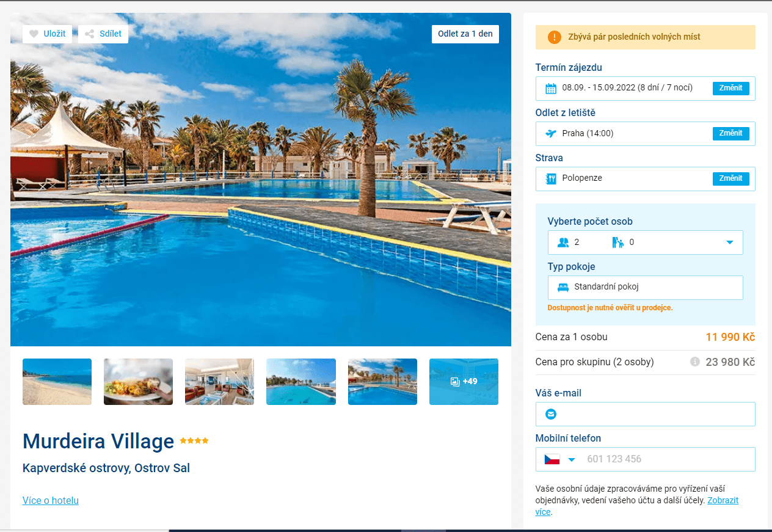The height and width of the screenshot is (532, 772).
Task: Click the adults icon in person selector
Action: click(x=563, y=242)
